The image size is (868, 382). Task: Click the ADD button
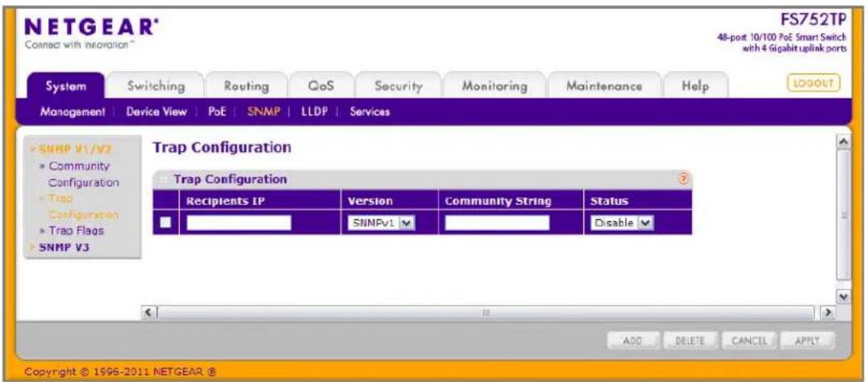click(632, 339)
